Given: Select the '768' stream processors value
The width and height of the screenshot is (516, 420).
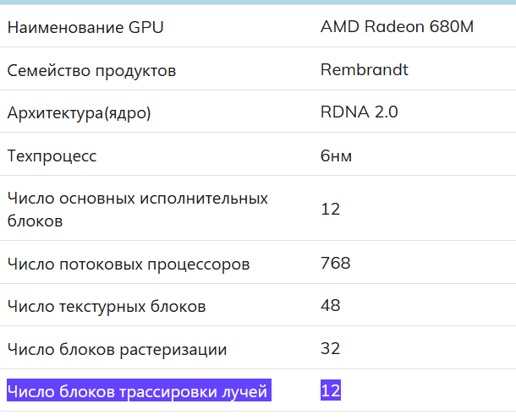Looking at the screenshot, I should 335,263.
